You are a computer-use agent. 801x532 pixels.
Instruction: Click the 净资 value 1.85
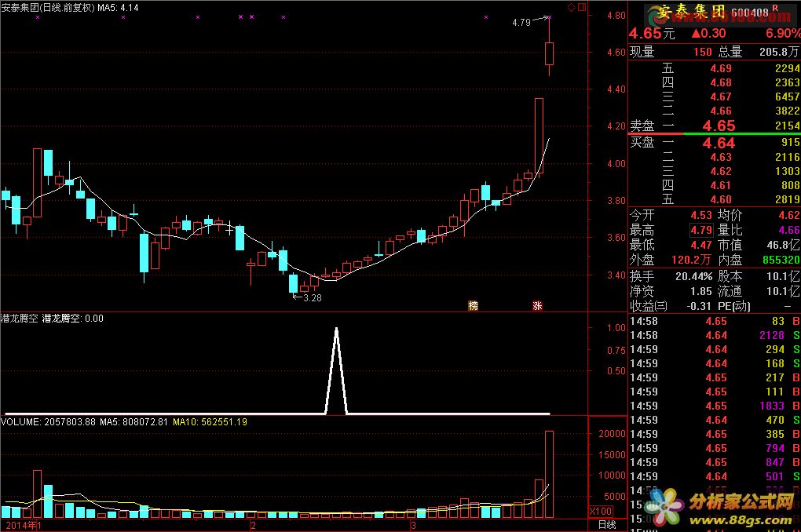[701, 292]
